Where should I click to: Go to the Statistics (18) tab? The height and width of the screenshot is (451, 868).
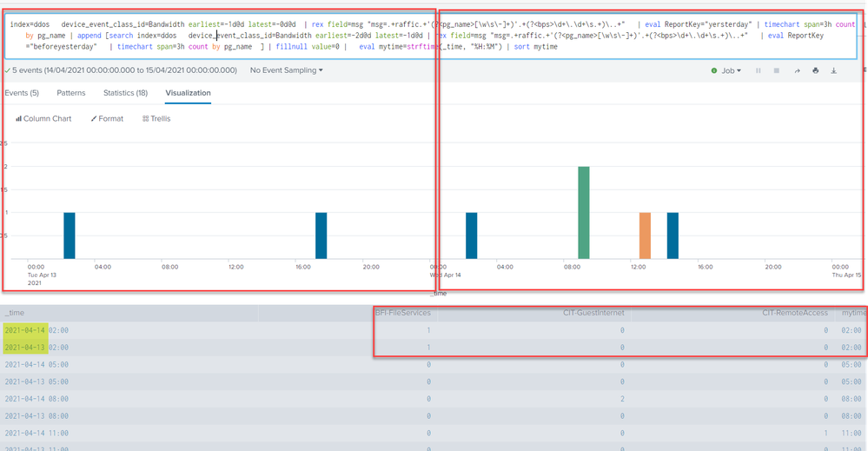pos(126,93)
